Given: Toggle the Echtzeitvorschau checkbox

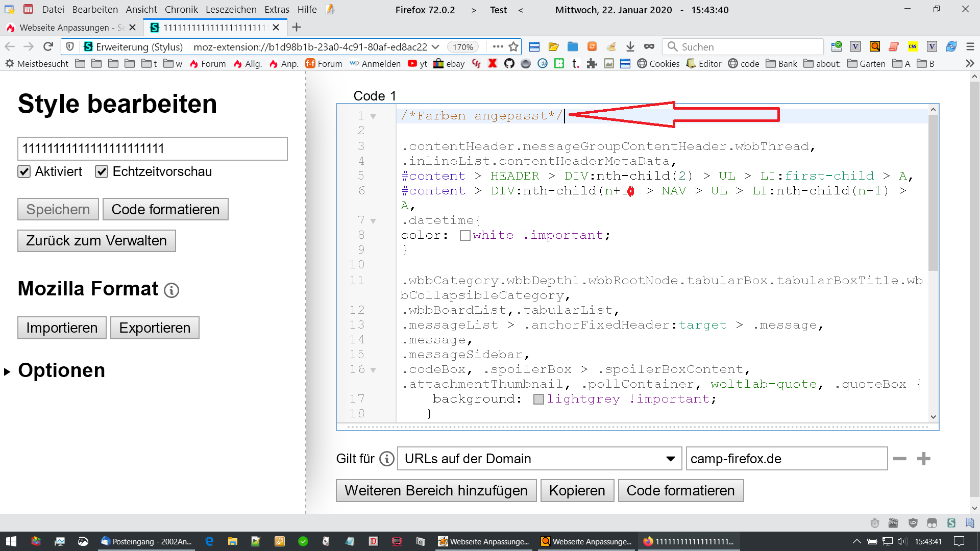Looking at the screenshot, I should click(x=102, y=172).
